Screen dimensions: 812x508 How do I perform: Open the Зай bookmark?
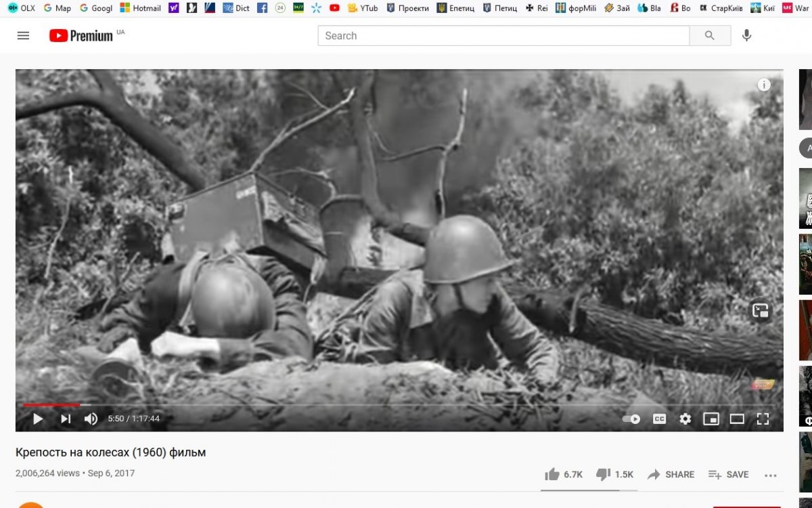click(x=617, y=8)
